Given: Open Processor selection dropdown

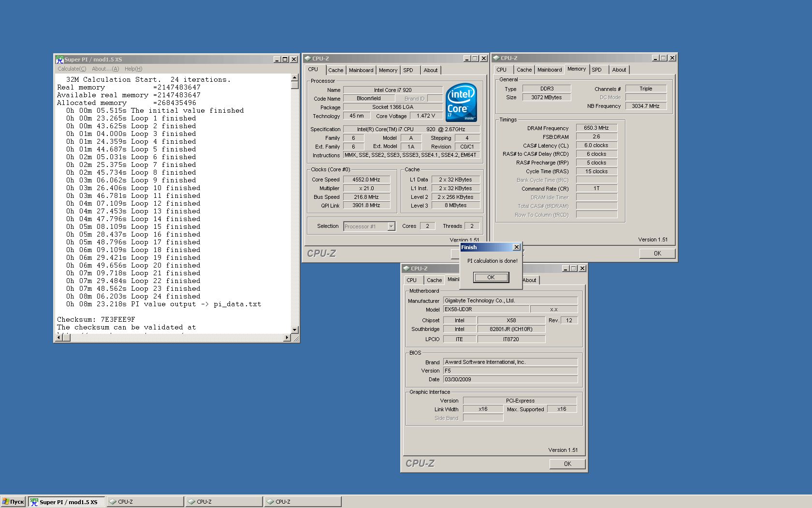Looking at the screenshot, I should (391, 226).
